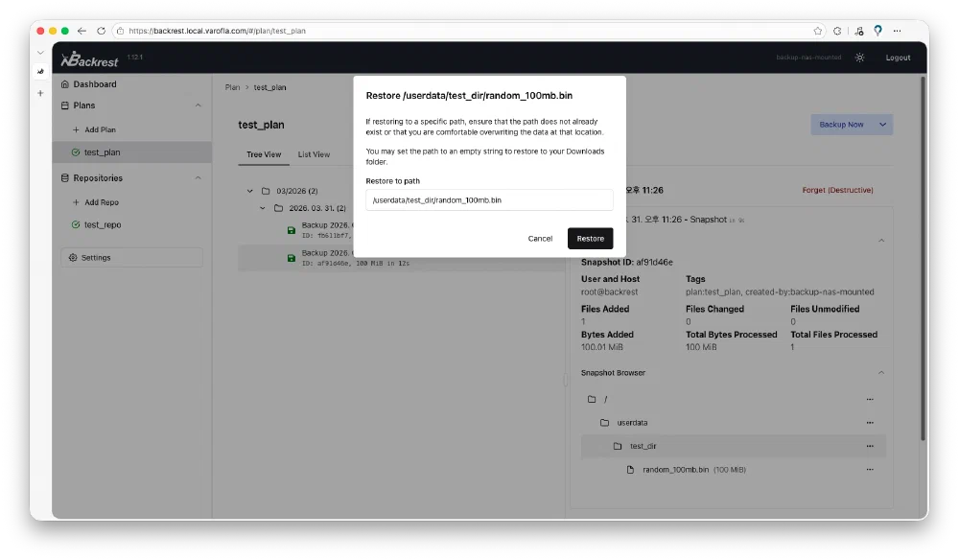The image size is (959, 560).
Task: Collapse the Snapshot Browser section
Action: tap(881, 373)
